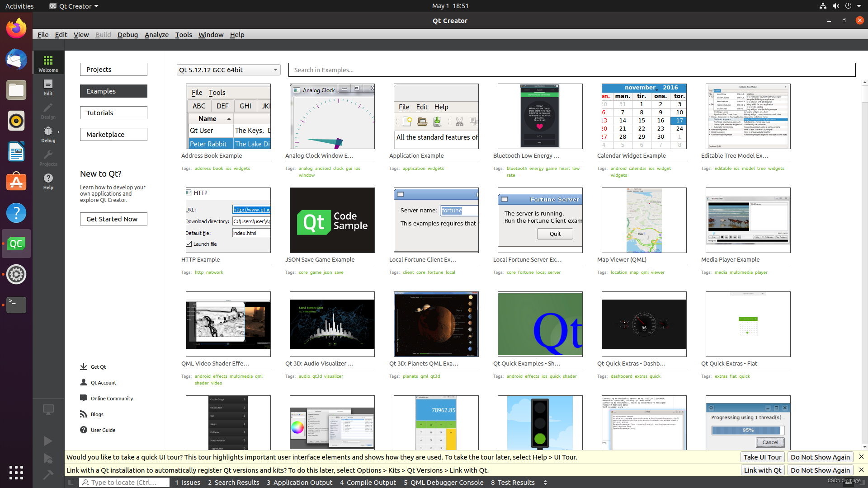Click the Qt Account person icon

[x=84, y=382]
